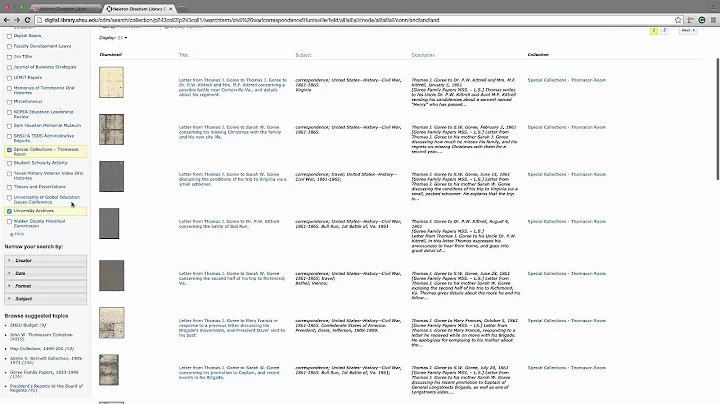Open thumbnail of Bull Run battle letter
Image resolution: width=720 pixels, height=404 pixels.
coord(109,224)
